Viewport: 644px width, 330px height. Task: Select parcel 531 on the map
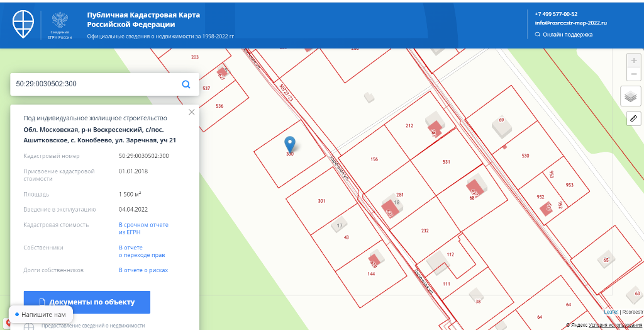pyautogui.click(x=446, y=162)
